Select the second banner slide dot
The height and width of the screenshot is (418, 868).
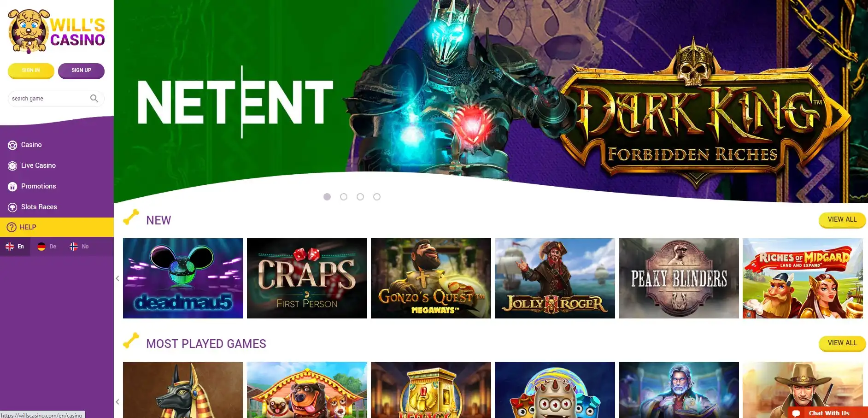coord(344,197)
